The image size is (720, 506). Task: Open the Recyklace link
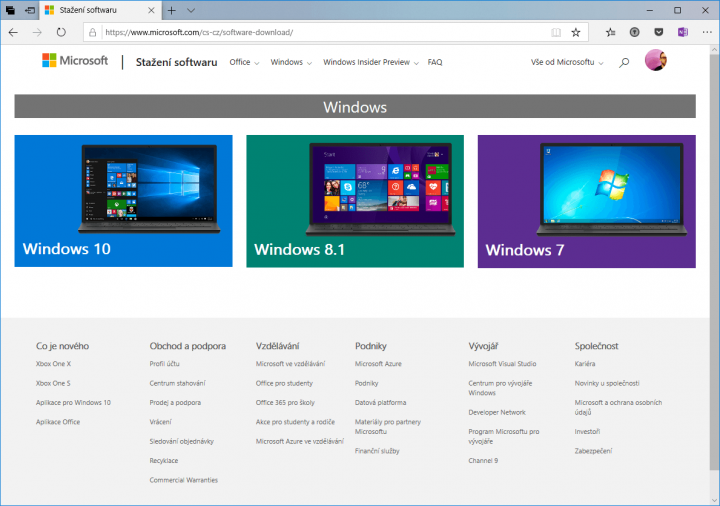(x=163, y=461)
